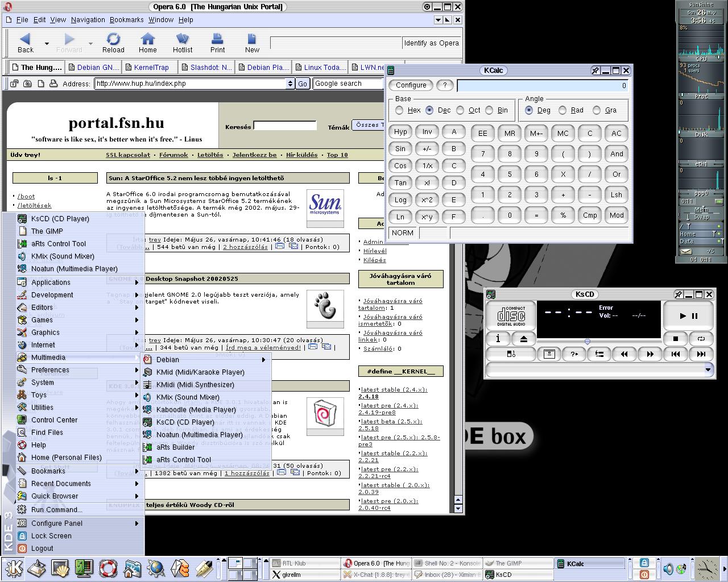Launch Kaboodle (Media Player) from menu
728x582 pixels.
205,410
